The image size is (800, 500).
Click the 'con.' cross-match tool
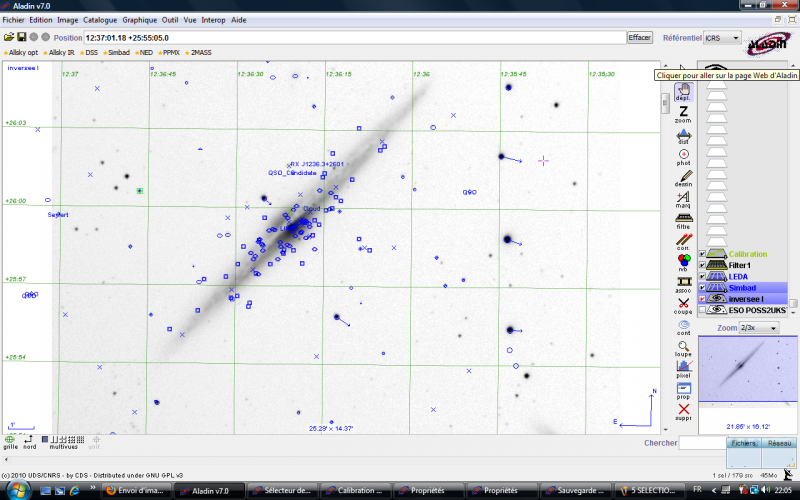click(684, 242)
